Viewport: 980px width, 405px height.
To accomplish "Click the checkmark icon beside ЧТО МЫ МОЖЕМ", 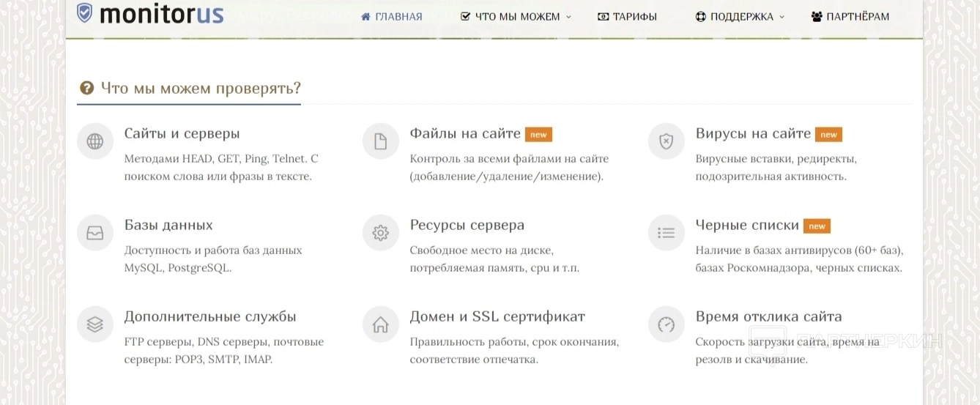I will click(x=465, y=16).
